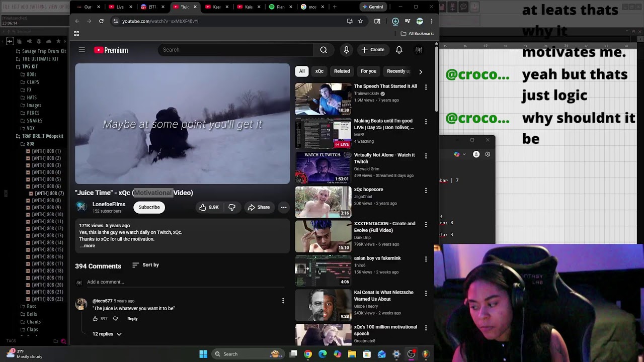Open more actions for the video
The height and width of the screenshot is (362, 644).
pyautogui.click(x=284, y=207)
